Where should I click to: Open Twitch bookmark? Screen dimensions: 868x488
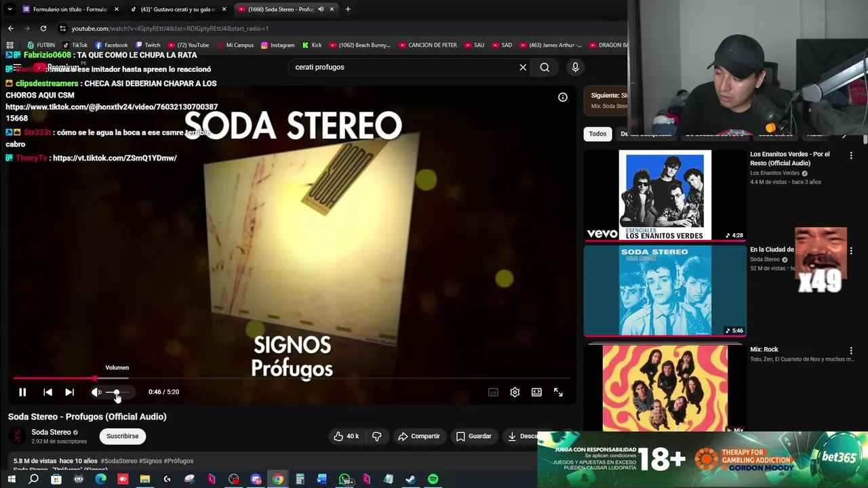point(148,45)
